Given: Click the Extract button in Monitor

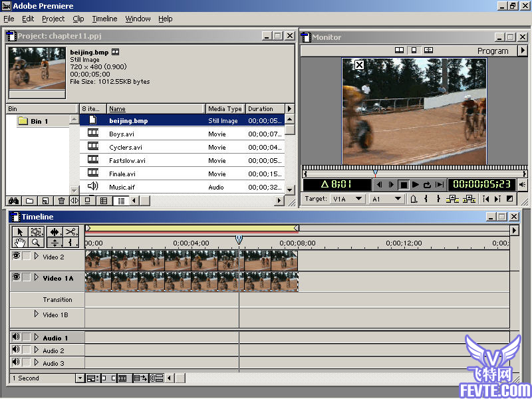Looking at the screenshot, I should (x=469, y=199).
